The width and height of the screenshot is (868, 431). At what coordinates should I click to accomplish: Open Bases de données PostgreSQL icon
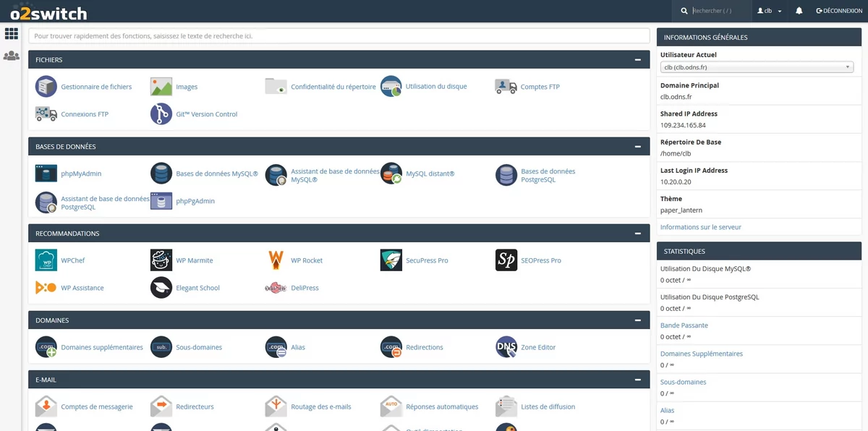tap(506, 175)
